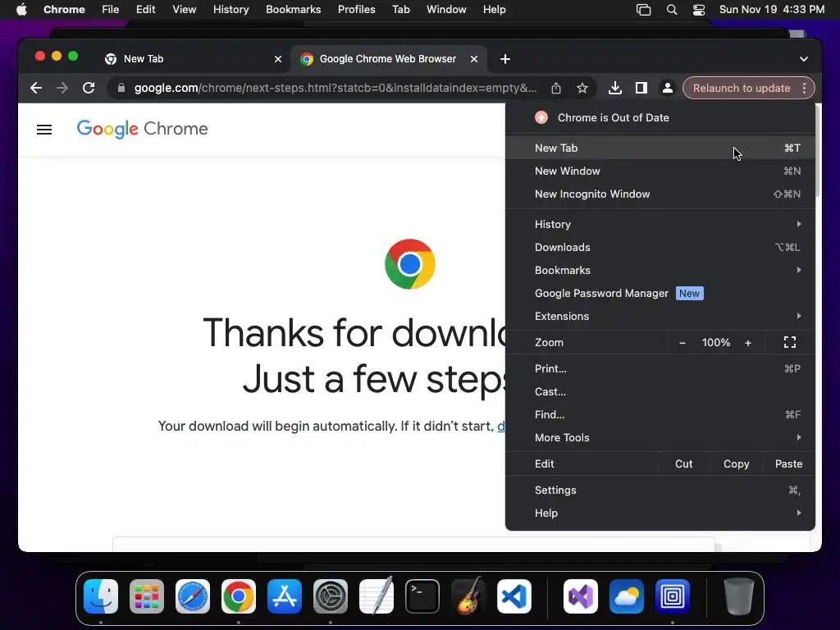
Task: Choose Cast… from the menu
Action: 660,391
